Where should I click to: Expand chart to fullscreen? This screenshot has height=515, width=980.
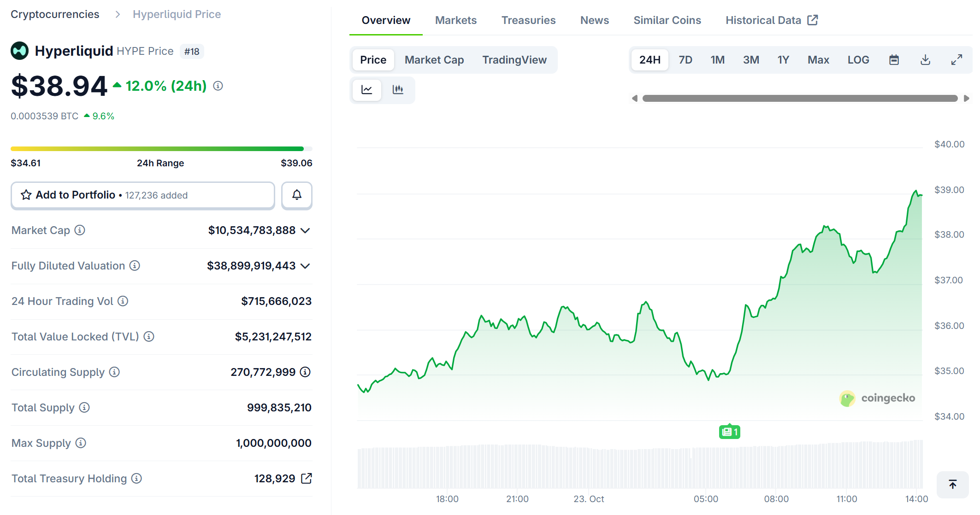pyautogui.click(x=956, y=60)
